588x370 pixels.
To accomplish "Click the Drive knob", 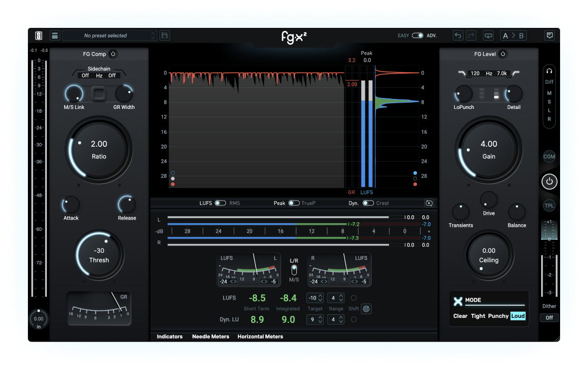I will [489, 200].
